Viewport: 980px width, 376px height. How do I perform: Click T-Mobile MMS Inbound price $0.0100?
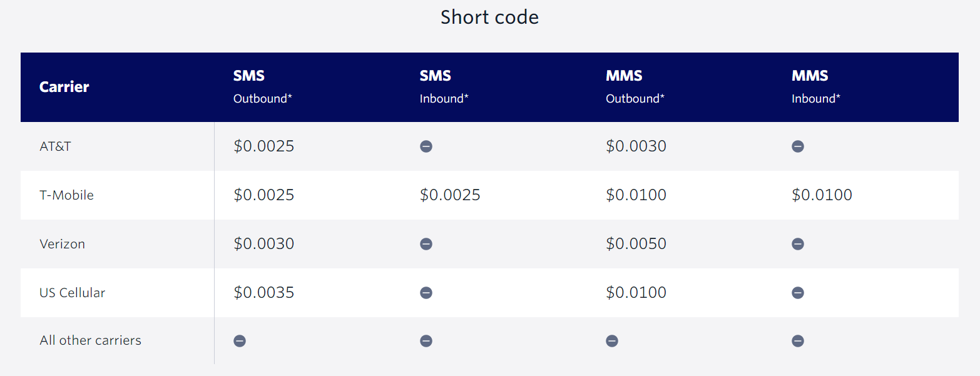[822, 195]
